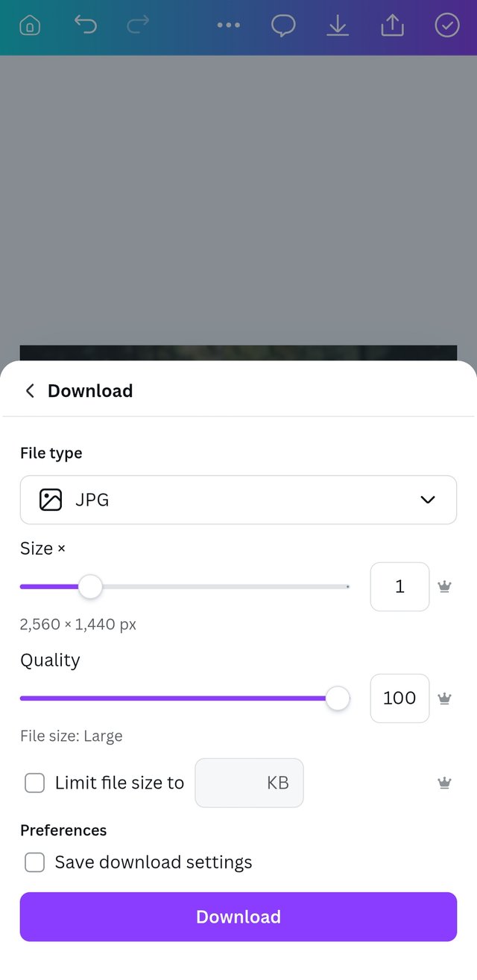This screenshot has width=477, height=980.
Task: Expand the JPG file type dropdown
Action: [x=238, y=500]
